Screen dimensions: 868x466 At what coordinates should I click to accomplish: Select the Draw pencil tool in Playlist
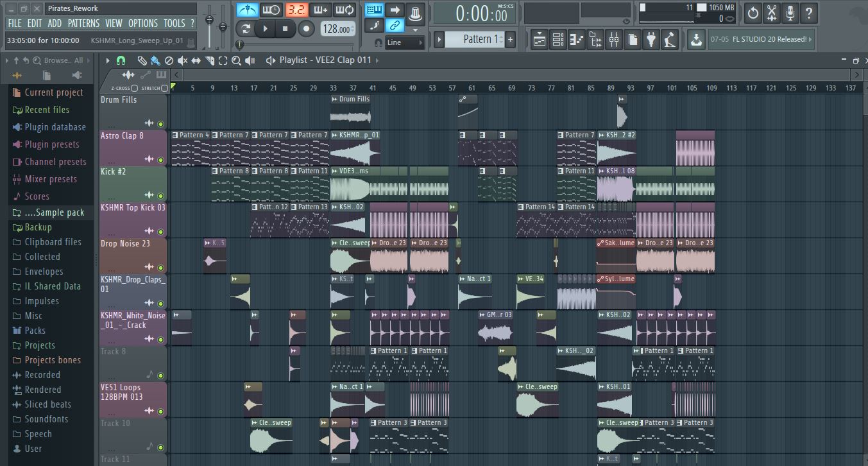[142, 60]
